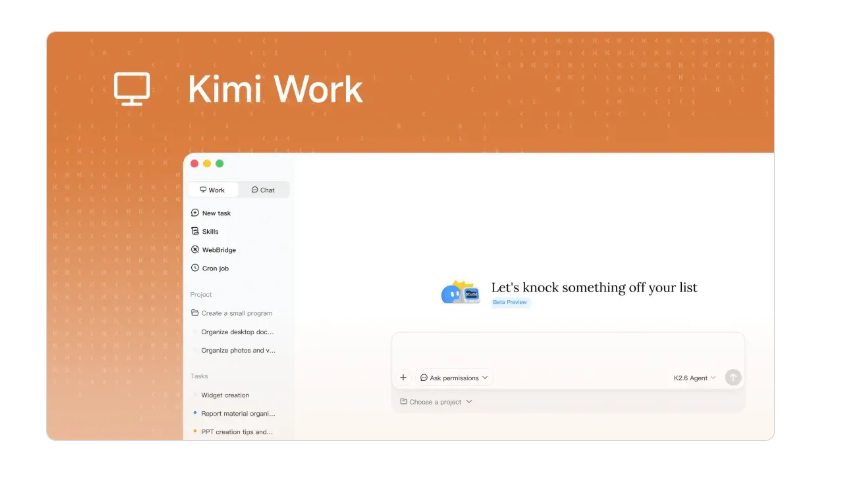Open the Report material organi... task
The width and height of the screenshot is (849, 481).
(238, 414)
